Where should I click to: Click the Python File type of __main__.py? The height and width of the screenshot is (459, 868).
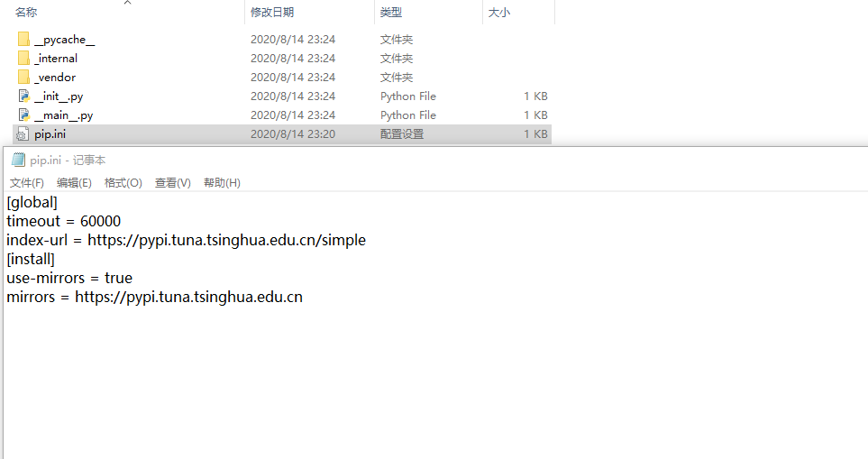tap(408, 115)
